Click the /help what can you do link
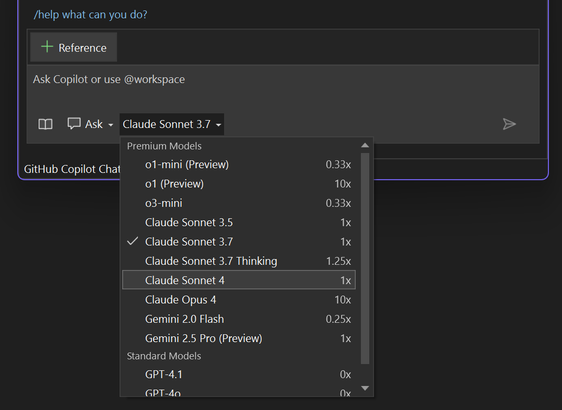562x410 pixels. (x=90, y=15)
